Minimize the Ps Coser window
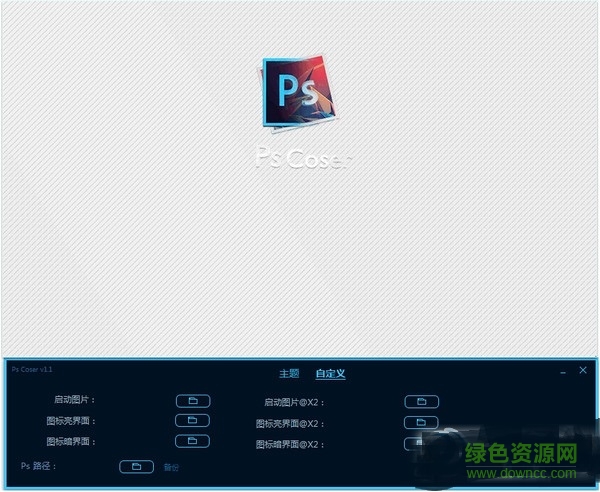The height and width of the screenshot is (492, 600). pyautogui.click(x=561, y=371)
